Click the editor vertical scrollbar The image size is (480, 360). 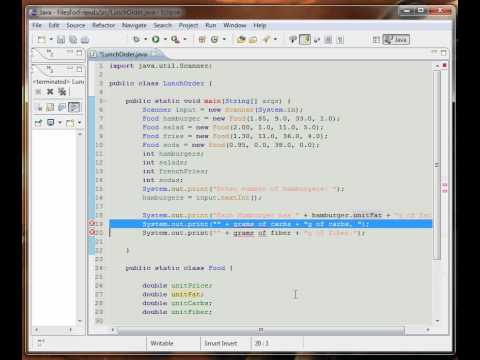click(x=437, y=165)
